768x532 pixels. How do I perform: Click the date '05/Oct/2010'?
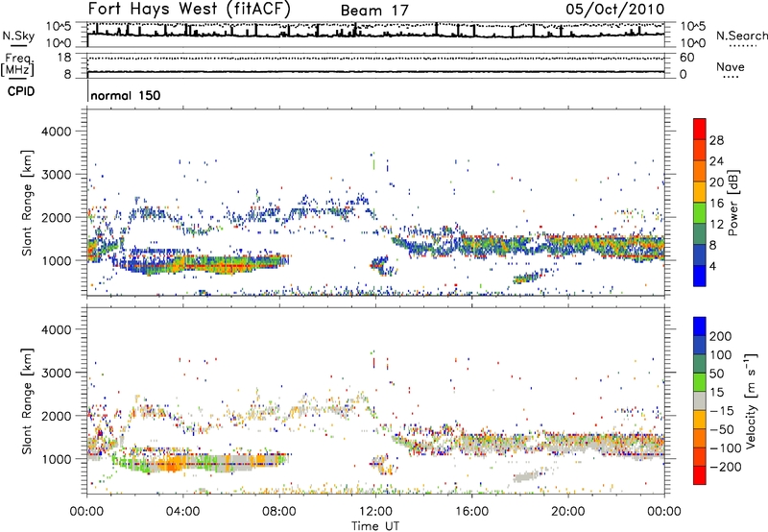[615, 10]
